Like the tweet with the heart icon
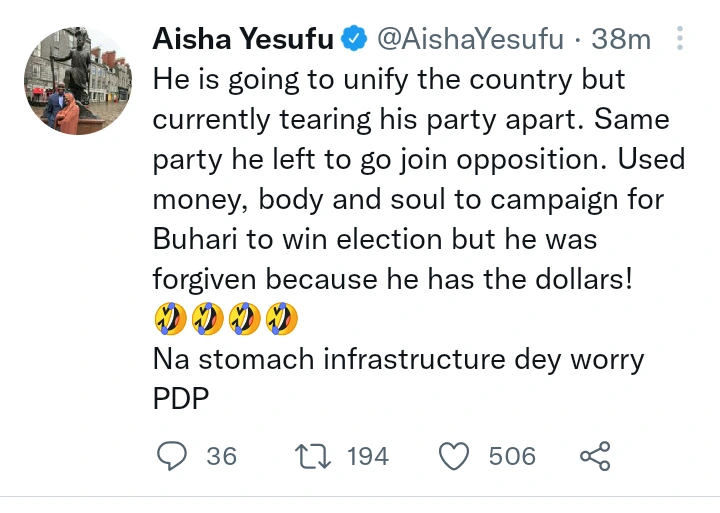 (x=455, y=456)
